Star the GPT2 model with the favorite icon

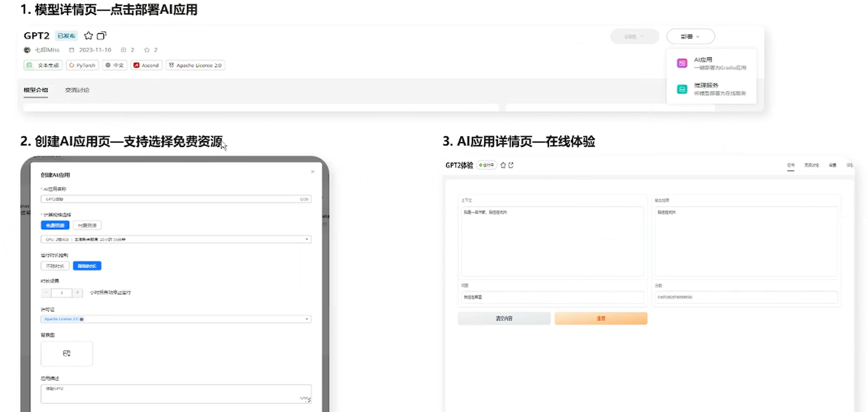point(88,36)
